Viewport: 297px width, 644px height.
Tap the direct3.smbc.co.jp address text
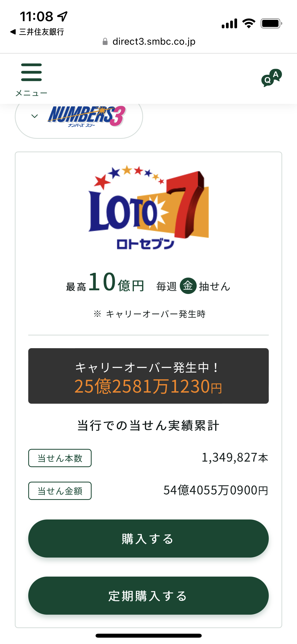point(154,42)
